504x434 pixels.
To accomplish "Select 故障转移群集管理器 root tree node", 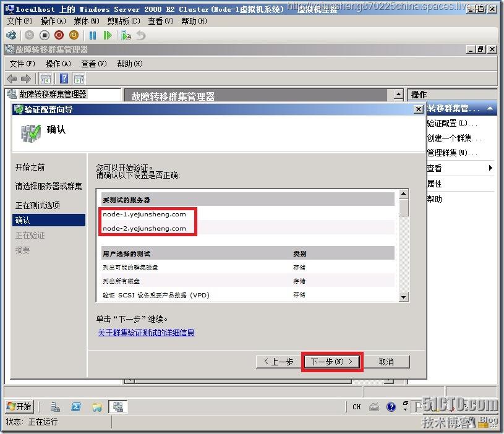I will point(53,94).
